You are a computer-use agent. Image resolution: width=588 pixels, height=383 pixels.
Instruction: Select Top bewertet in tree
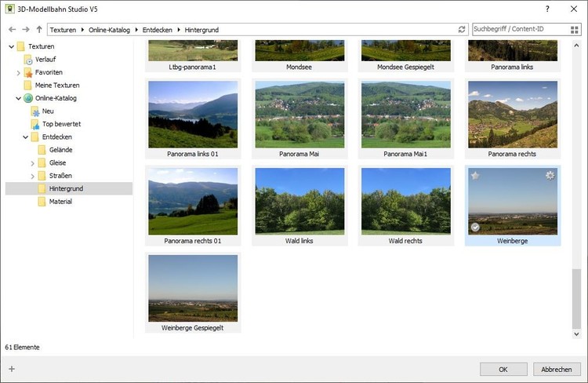coord(61,124)
